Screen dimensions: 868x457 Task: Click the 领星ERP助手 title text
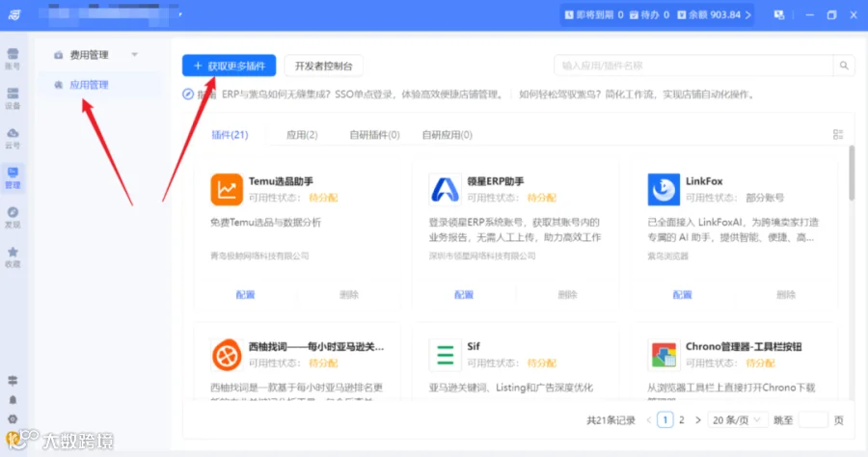point(496,181)
